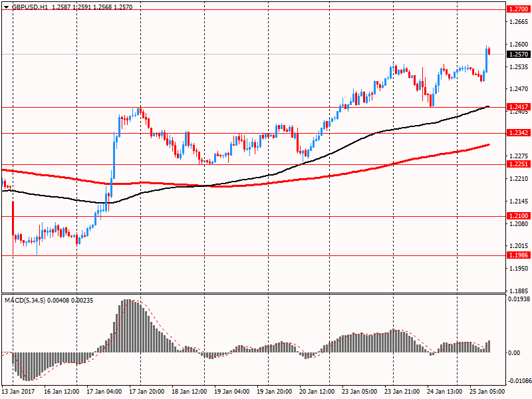This screenshot has width=532, height=399.
Task: Select the 1.2080 price axis tick
Action: 519,223
